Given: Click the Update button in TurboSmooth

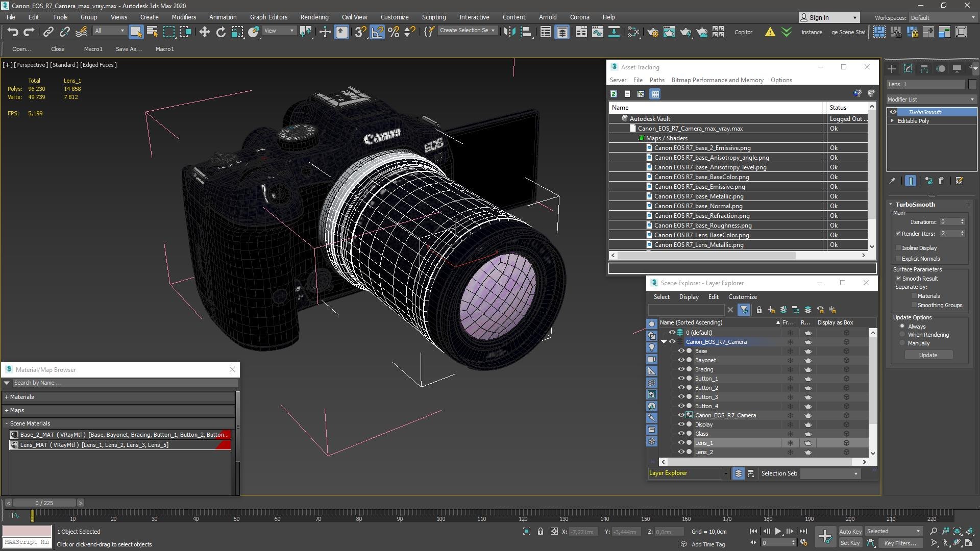Looking at the screenshot, I should (x=928, y=355).
